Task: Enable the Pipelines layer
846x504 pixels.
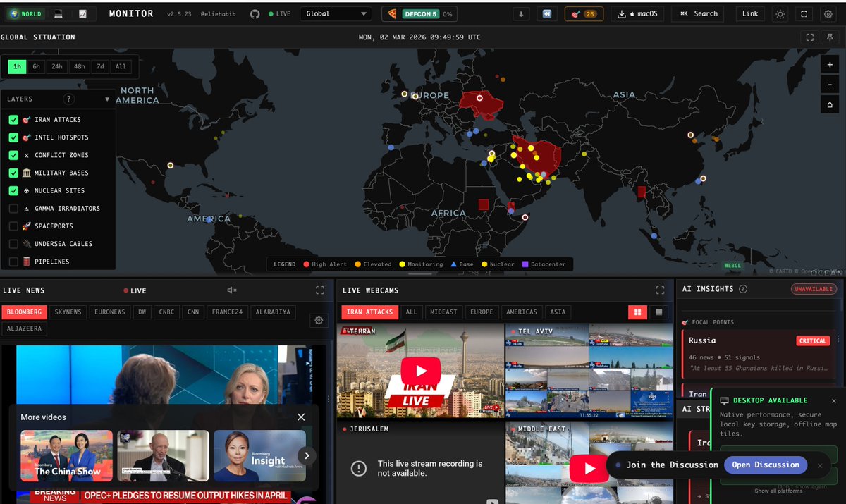Action: 13,262
